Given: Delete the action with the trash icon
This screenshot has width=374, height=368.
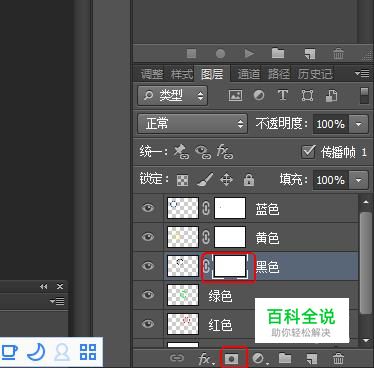Looking at the screenshot, I should click(x=338, y=53).
